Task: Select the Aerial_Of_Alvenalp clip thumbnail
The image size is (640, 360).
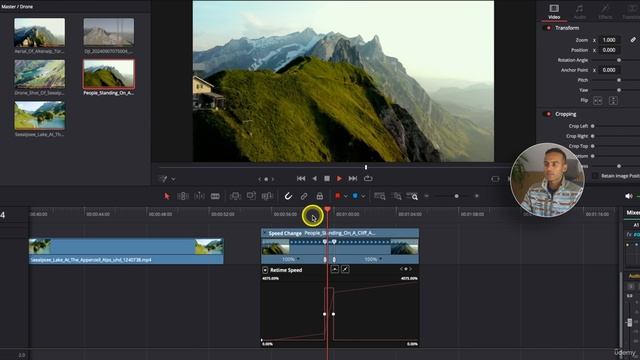Action: (x=40, y=32)
